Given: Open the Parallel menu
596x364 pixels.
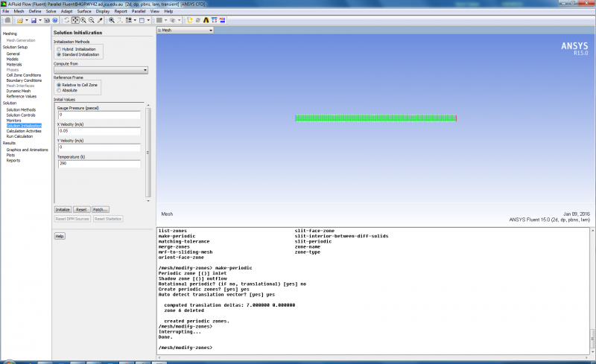Looking at the screenshot, I should click(x=139, y=11).
